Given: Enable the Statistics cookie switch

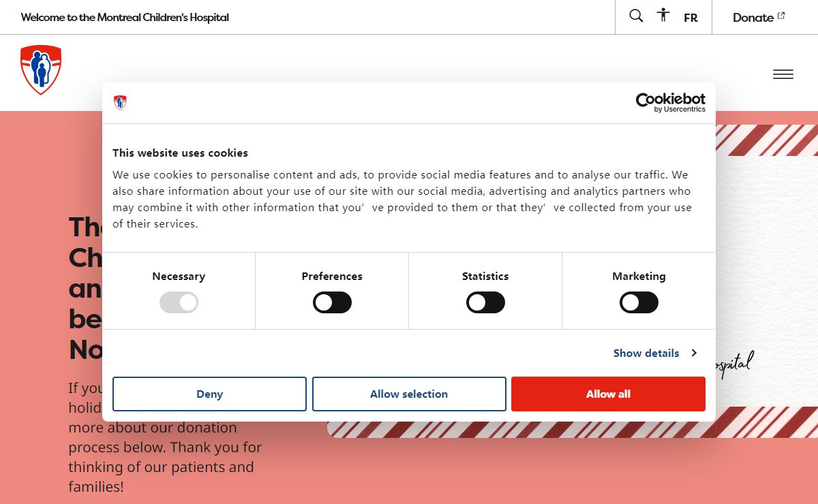Looking at the screenshot, I should pyautogui.click(x=485, y=302).
